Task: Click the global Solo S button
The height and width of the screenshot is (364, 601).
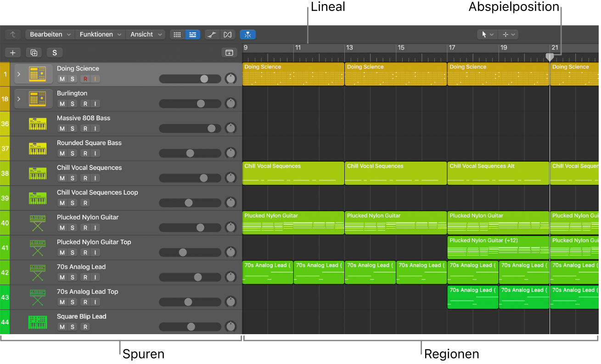Action: click(x=54, y=53)
